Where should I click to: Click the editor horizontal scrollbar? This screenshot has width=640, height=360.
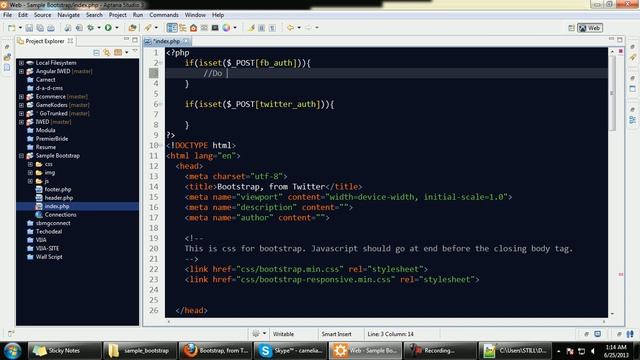click(386, 322)
